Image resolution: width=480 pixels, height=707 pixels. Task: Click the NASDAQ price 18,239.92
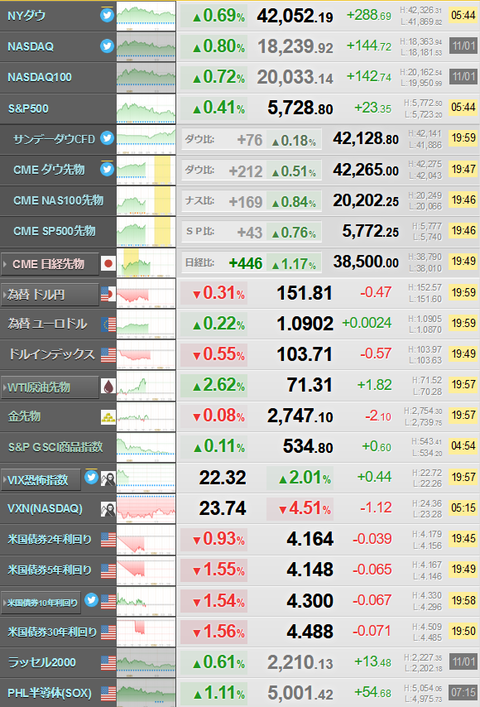295,47
